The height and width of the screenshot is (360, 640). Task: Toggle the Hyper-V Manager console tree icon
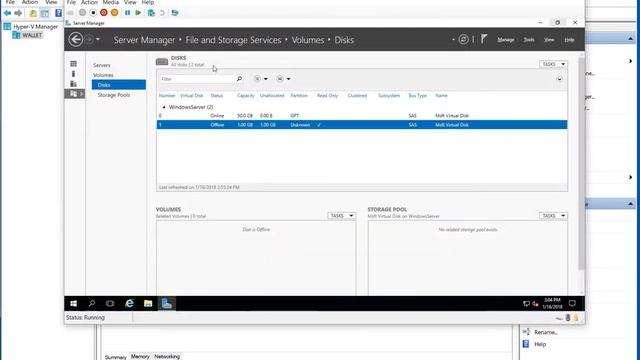pos(44,13)
